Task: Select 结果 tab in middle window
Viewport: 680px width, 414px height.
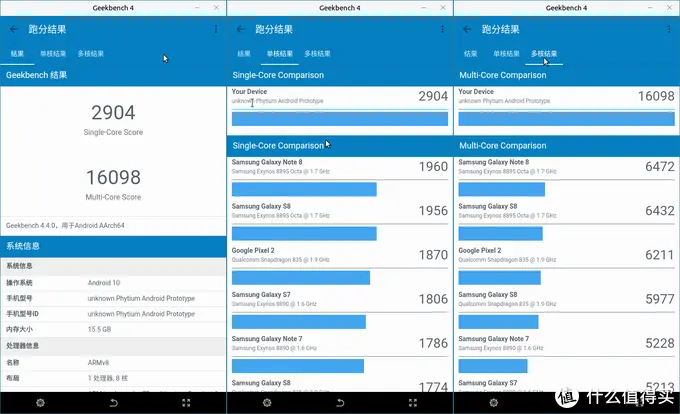Action: pyautogui.click(x=244, y=54)
